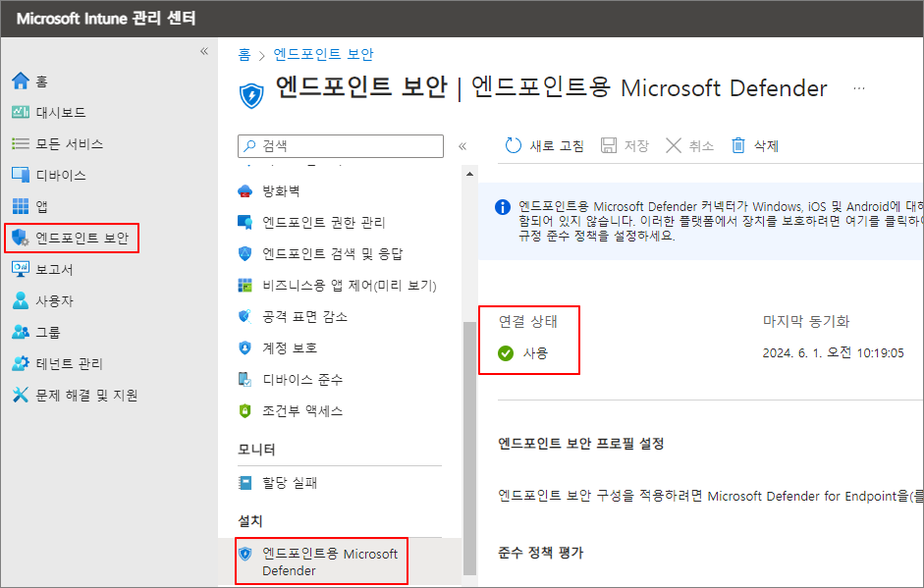Click the 엔드포인트 보안 프로필 설정 heading

click(x=581, y=443)
